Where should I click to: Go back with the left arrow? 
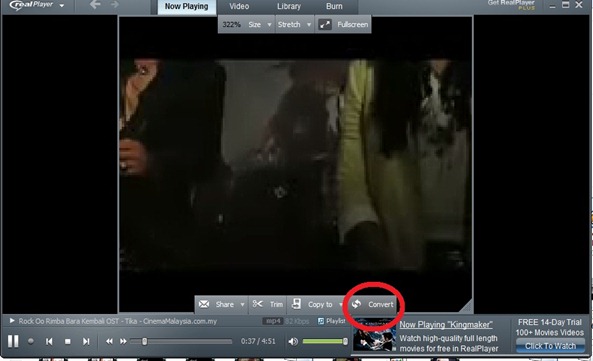[95, 5]
